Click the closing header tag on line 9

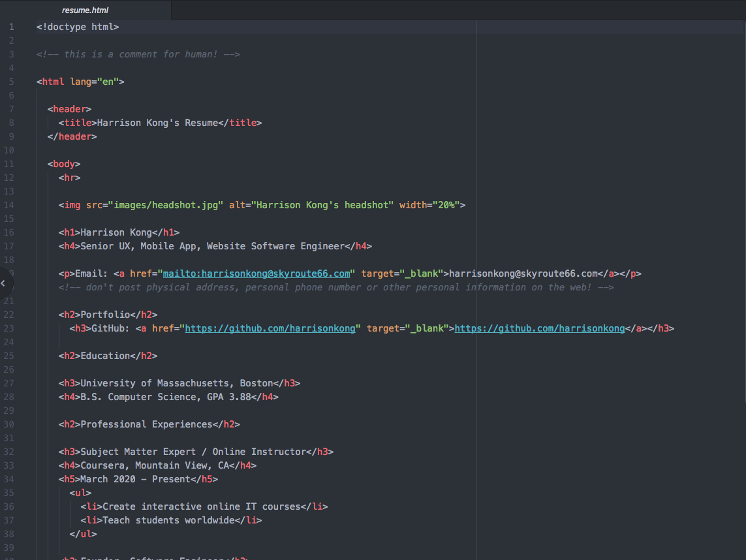pyautogui.click(x=72, y=136)
